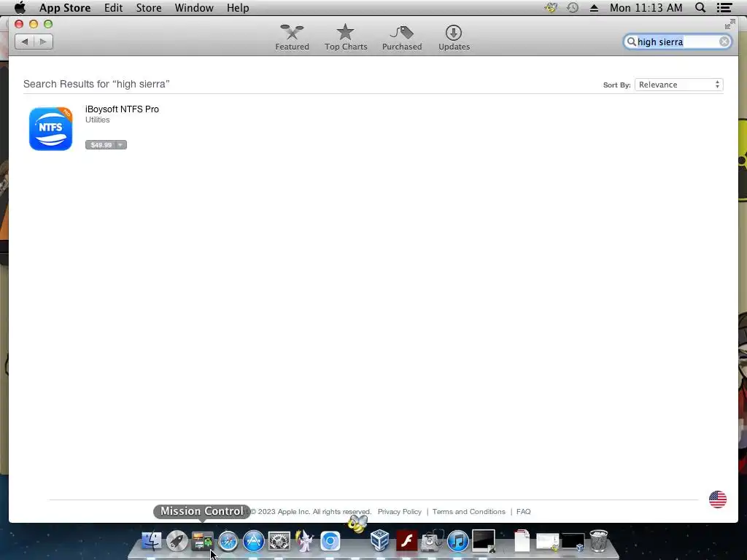Open the Time Machine menu bar icon
Viewport: 747px width, 560px height.
(573, 7)
